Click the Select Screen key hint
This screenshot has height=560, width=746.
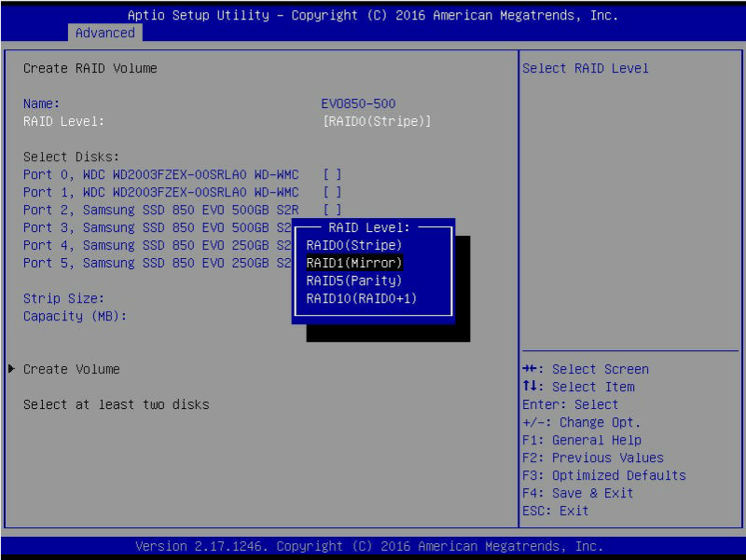coord(586,369)
